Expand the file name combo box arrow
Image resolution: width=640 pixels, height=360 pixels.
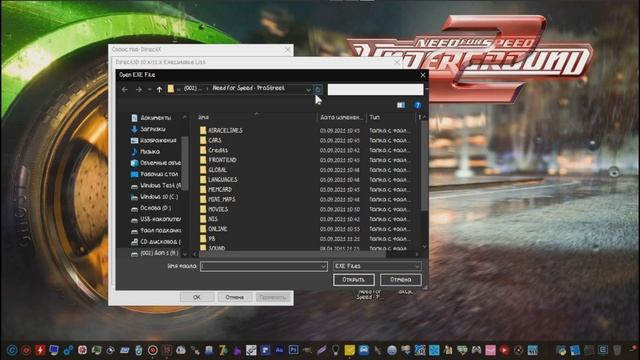[323, 267]
